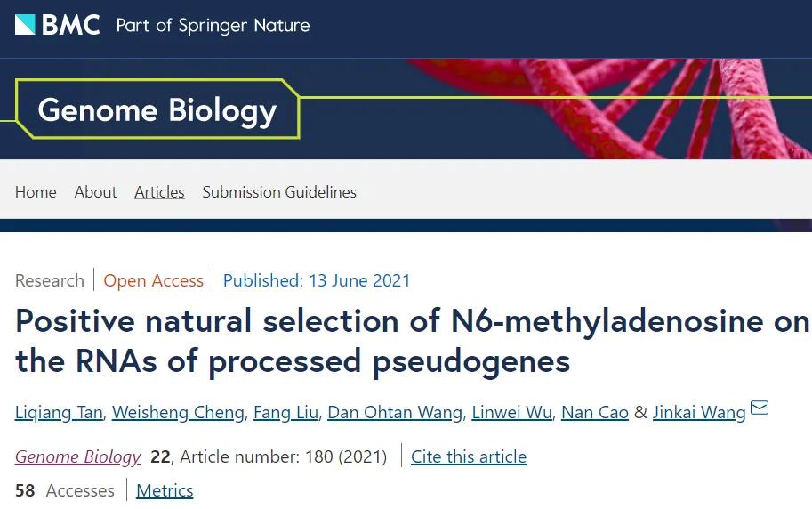
Task: Click the DNA helix banner image
Action: [614, 107]
